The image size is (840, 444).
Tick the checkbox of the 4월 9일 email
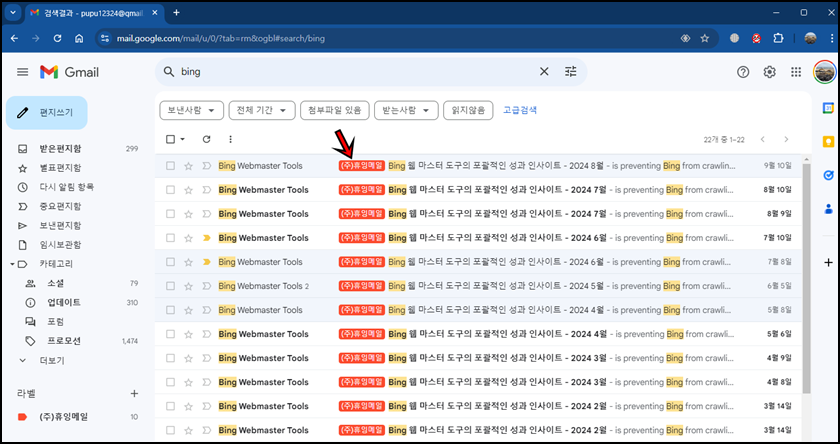point(170,358)
